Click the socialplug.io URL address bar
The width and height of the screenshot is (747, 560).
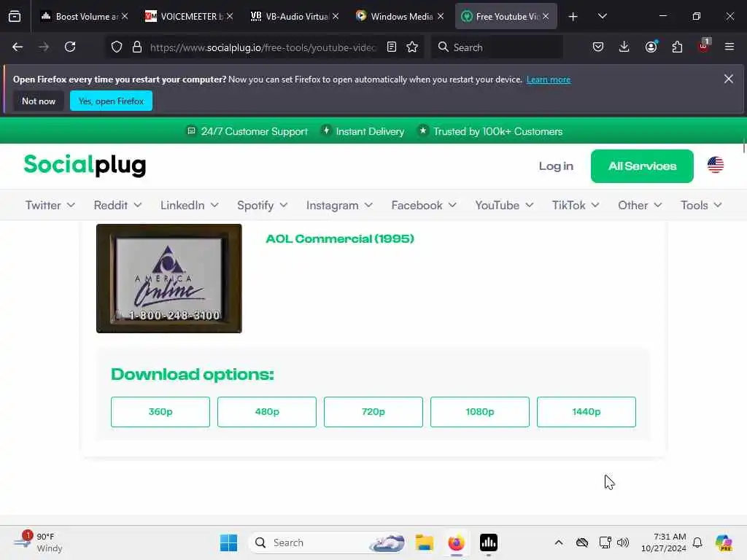pyautogui.click(x=263, y=47)
